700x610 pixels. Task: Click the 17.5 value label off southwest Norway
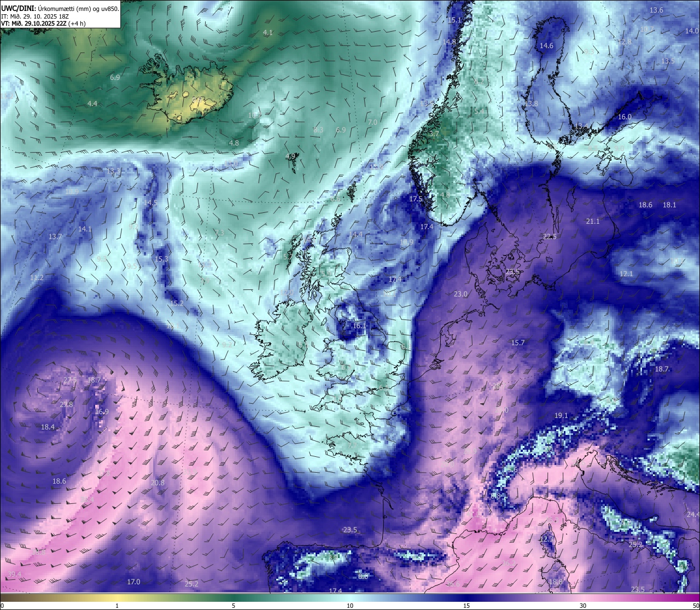coord(416,199)
